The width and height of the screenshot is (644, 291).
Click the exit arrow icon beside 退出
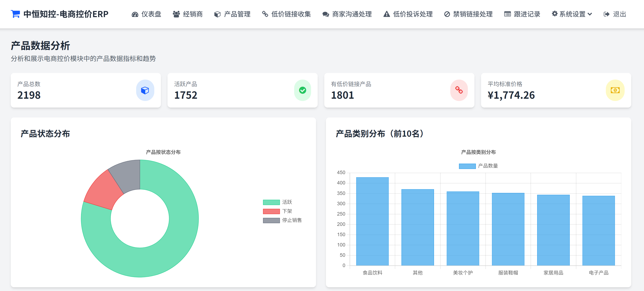coord(606,14)
